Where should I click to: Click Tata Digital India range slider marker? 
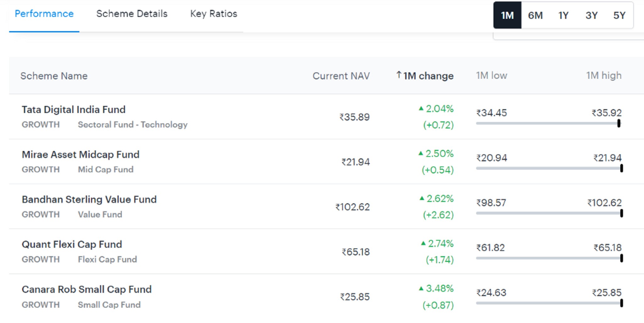[x=619, y=123]
